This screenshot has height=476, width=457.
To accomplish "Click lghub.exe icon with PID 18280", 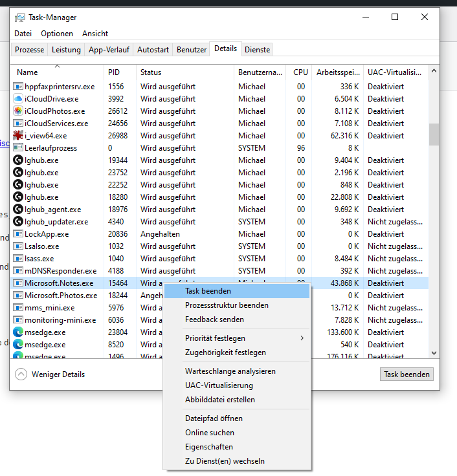I will (x=18, y=197).
